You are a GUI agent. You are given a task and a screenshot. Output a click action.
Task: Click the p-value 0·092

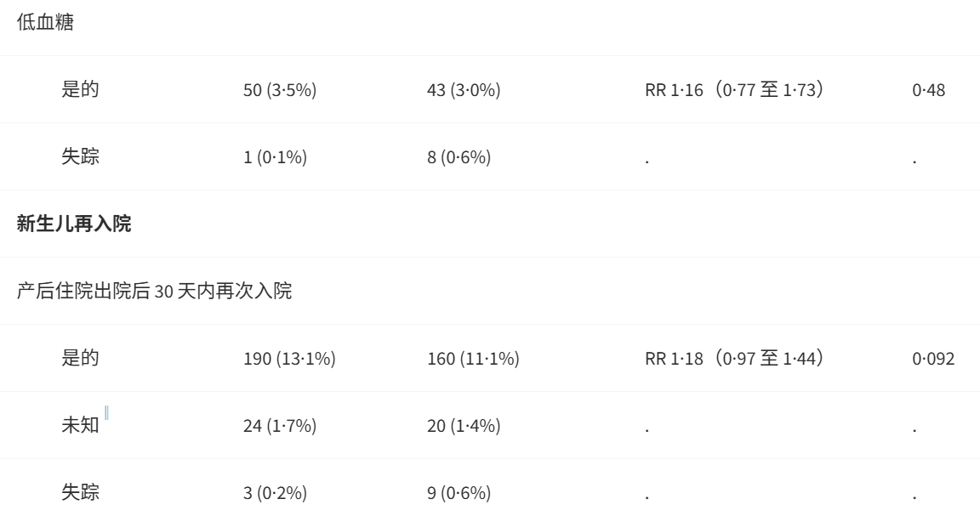tap(934, 359)
